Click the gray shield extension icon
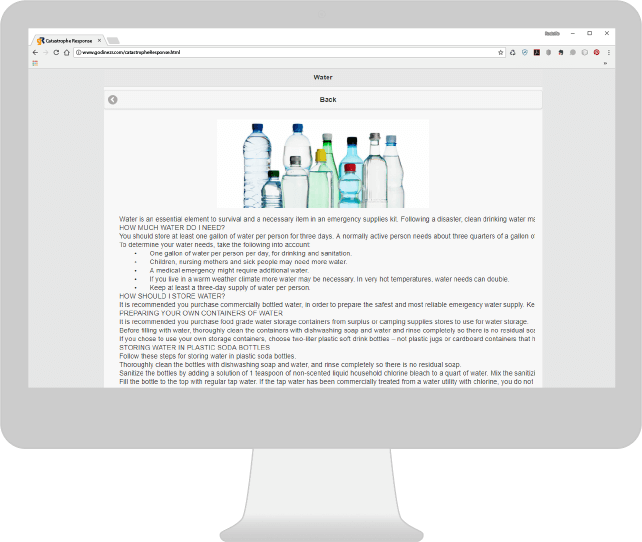 coord(549,52)
